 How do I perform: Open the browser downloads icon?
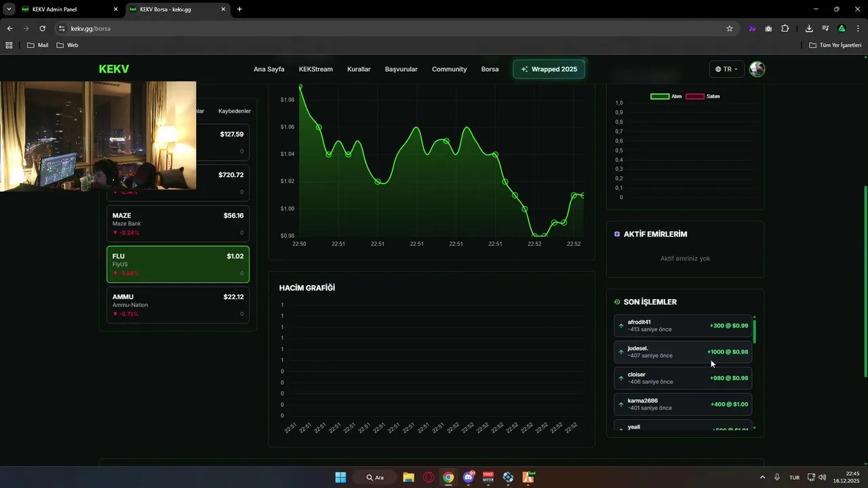809,28
